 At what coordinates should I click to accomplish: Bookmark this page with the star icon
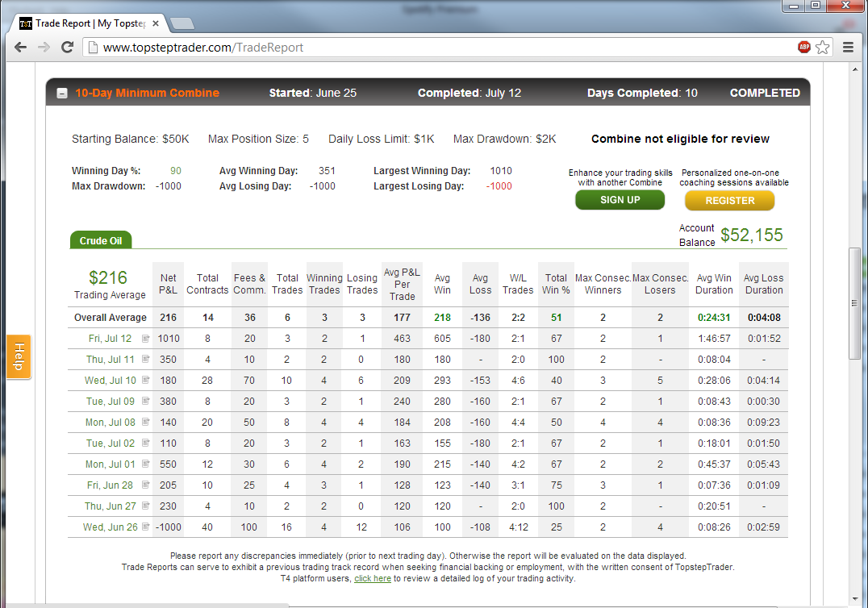pos(823,48)
